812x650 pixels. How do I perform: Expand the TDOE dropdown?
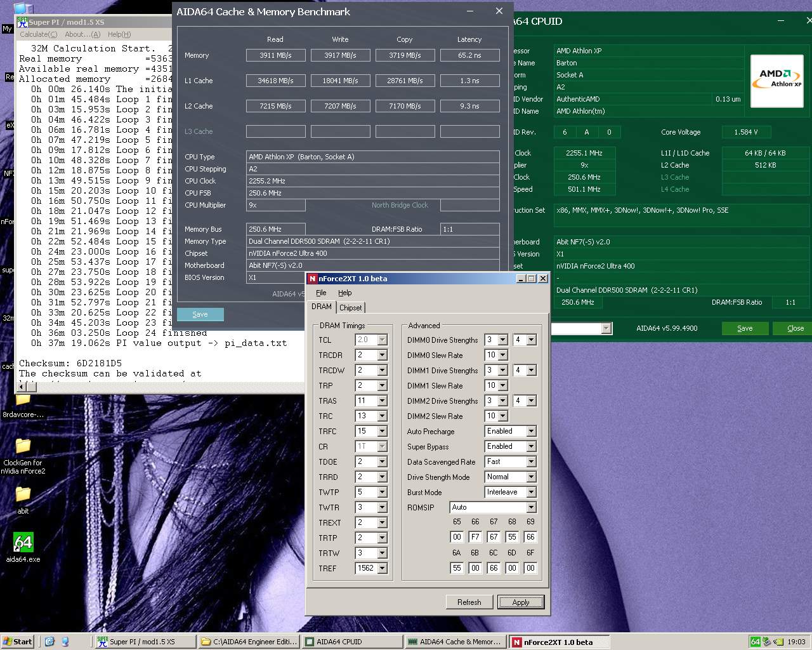coord(382,462)
